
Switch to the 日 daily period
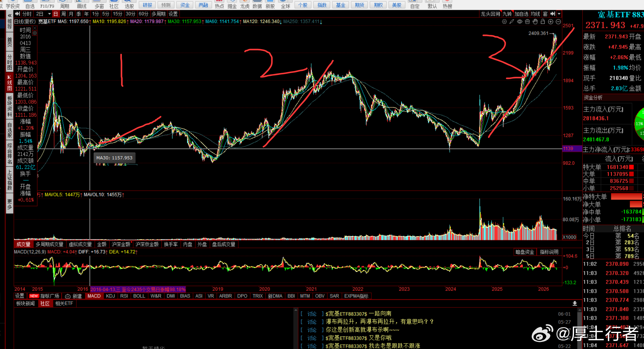tap(56, 14)
